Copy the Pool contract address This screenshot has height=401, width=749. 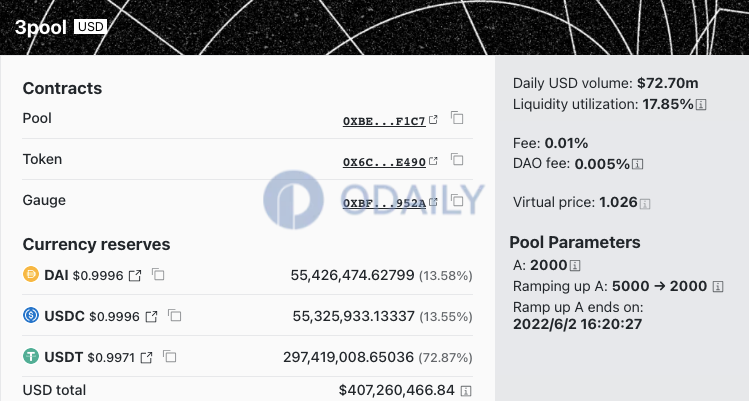pos(457,118)
